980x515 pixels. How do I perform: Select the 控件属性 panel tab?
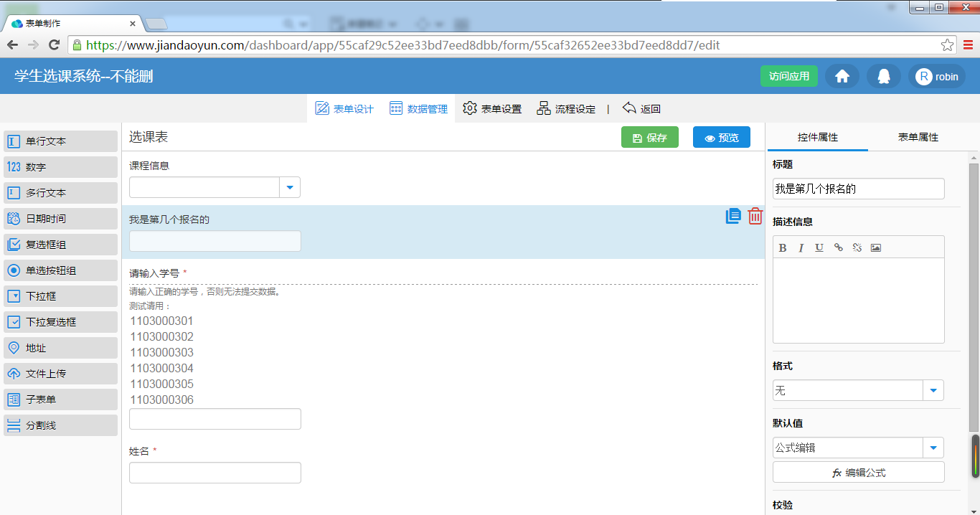click(x=818, y=137)
